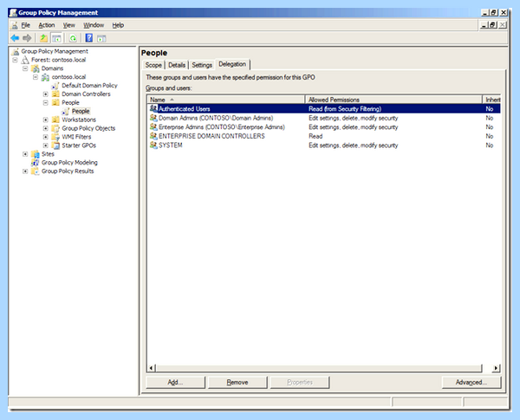Click the Starter GPOs icon

pyautogui.click(x=55, y=145)
